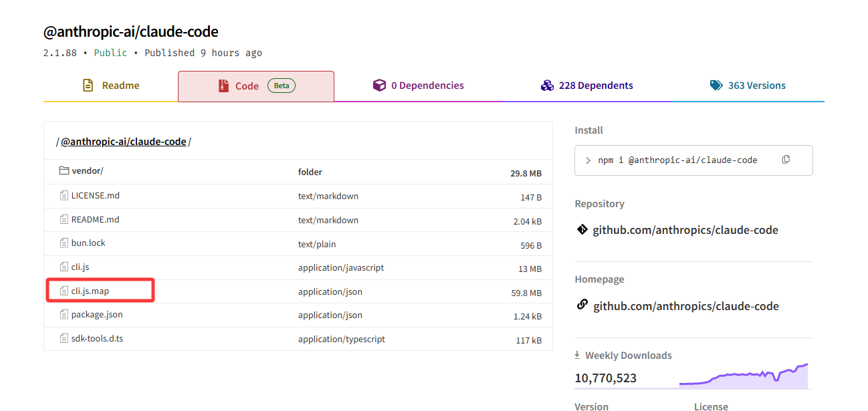Viewport: 868px width, 411px height.
Task: Click the file icon beside bun.lock
Action: click(64, 243)
